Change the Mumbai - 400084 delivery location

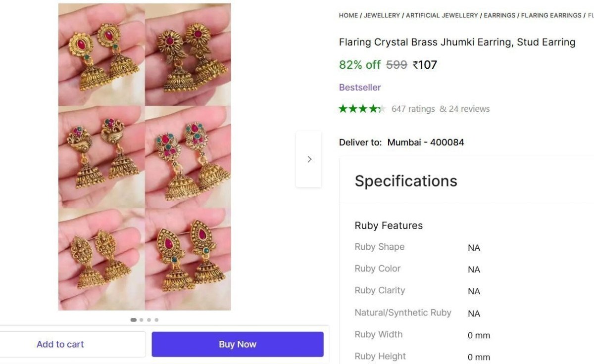(426, 142)
